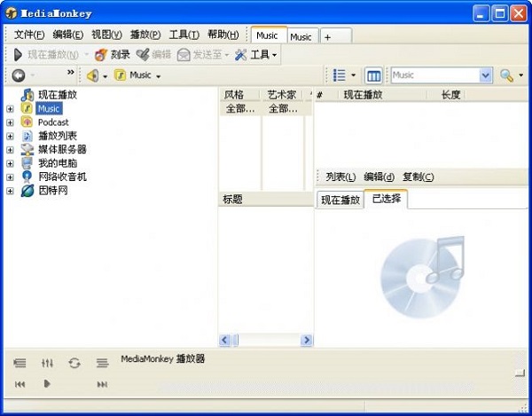Open the 播放(P) menu
Viewport: 532px width, 416px height.
[145, 35]
